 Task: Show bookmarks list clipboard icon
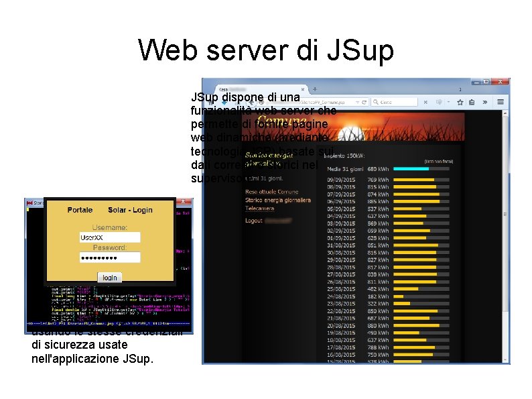pos(472,102)
